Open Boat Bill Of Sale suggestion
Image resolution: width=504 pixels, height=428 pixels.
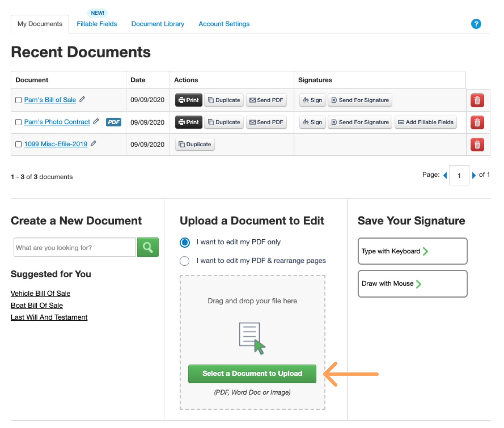point(37,305)
